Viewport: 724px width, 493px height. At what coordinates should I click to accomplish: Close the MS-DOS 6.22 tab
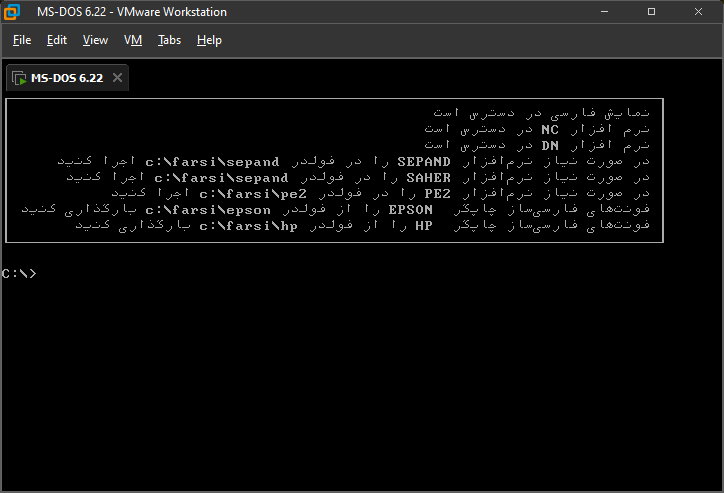point(117,78)
